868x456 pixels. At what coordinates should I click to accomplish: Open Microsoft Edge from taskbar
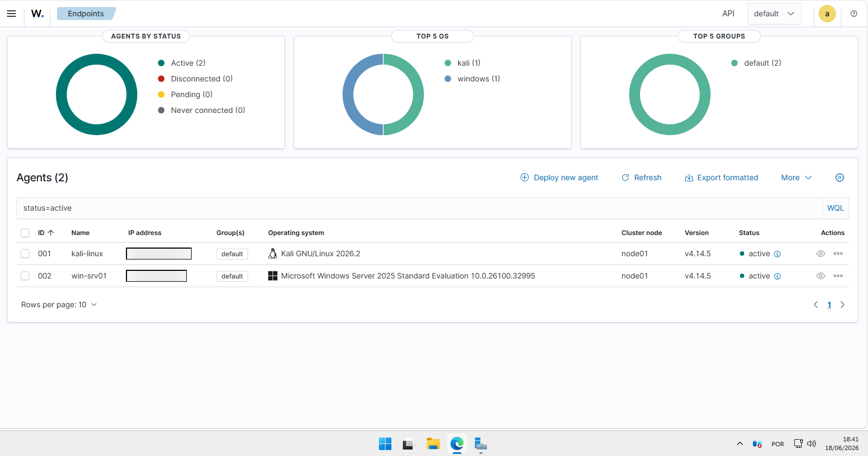point(457,444)
